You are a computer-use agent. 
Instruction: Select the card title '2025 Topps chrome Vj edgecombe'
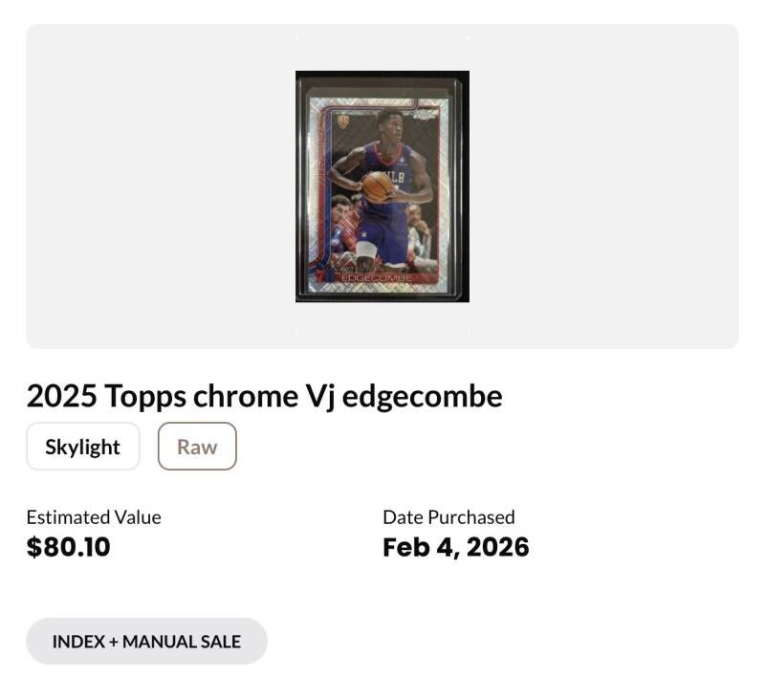point(264,396)
